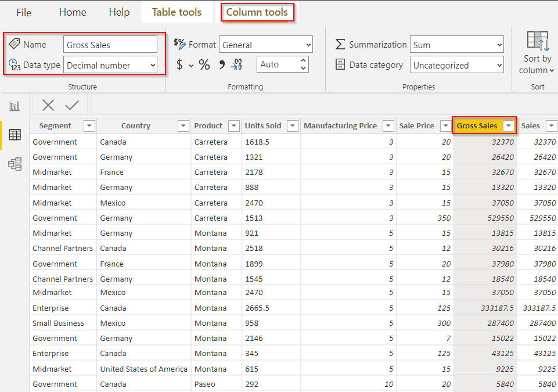Apply percentage format icon
The image size is (558, 392).
(204, 64)
